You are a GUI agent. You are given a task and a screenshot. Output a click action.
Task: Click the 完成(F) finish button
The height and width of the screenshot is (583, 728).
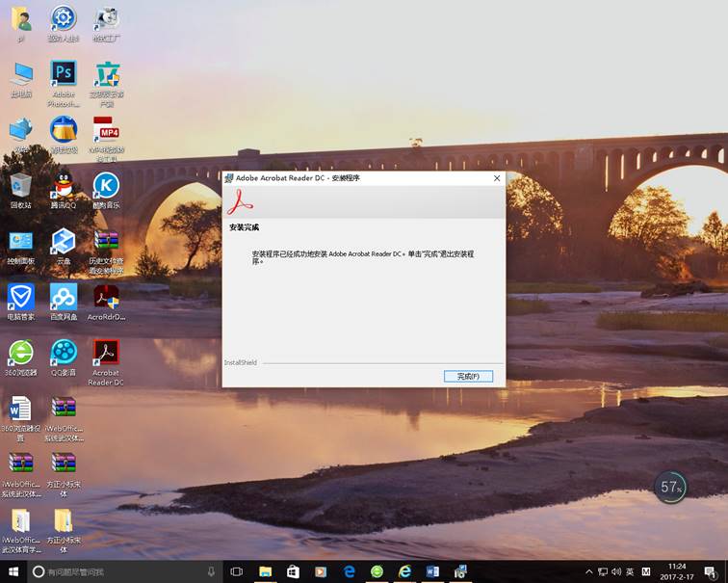click(468, 376)
